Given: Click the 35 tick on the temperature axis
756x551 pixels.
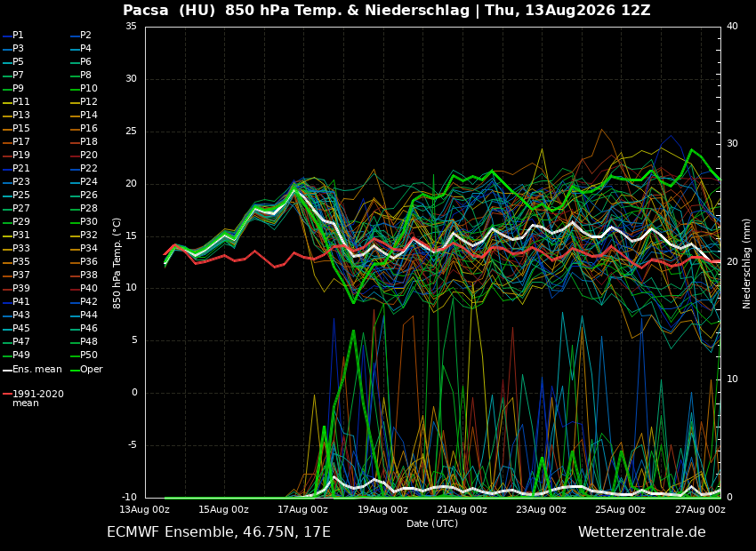Looking at the screenshot, I should 131,27.
